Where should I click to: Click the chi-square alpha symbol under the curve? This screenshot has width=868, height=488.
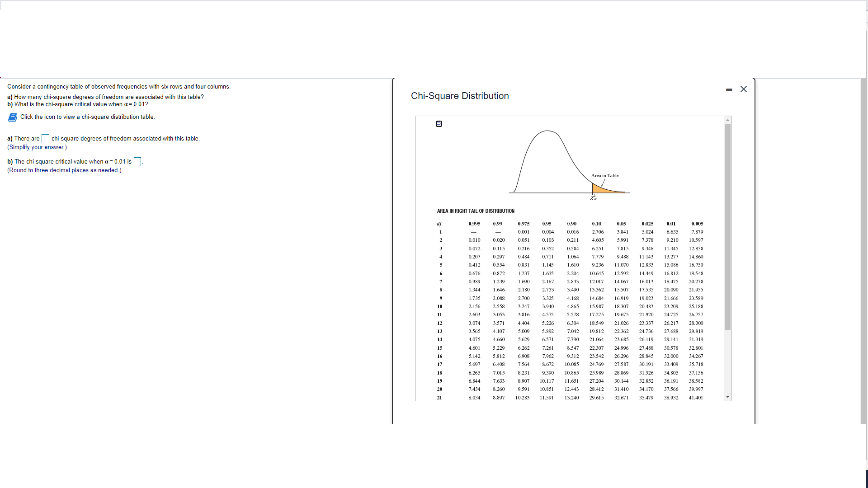[x=594, y=198]
